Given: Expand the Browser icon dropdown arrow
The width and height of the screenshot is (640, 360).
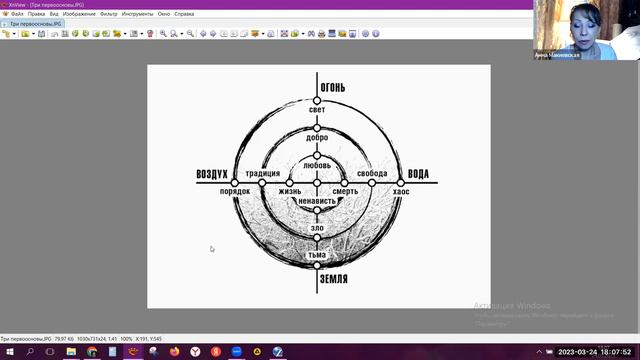Looking at the screenshot, I should pos(14,34).
